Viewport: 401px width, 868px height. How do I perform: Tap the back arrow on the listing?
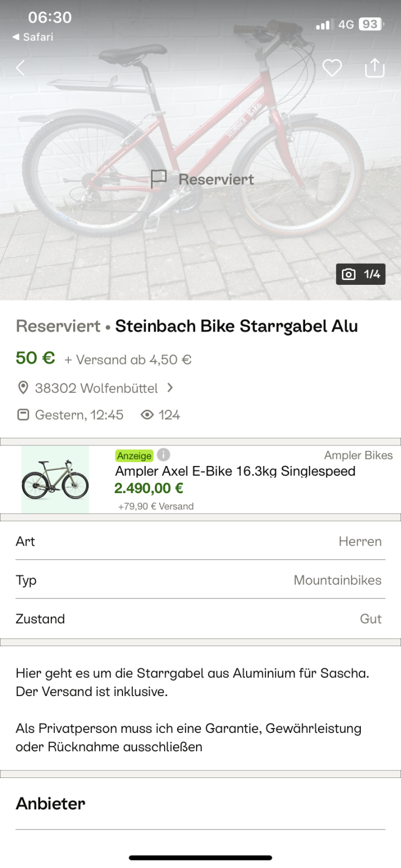tap(21, 68)
